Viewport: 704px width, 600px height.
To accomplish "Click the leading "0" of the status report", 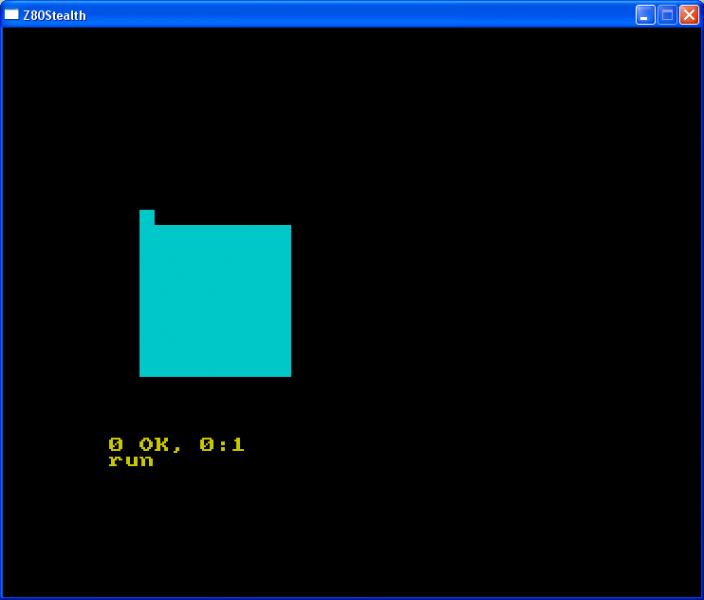I will [x=115, y=445].
